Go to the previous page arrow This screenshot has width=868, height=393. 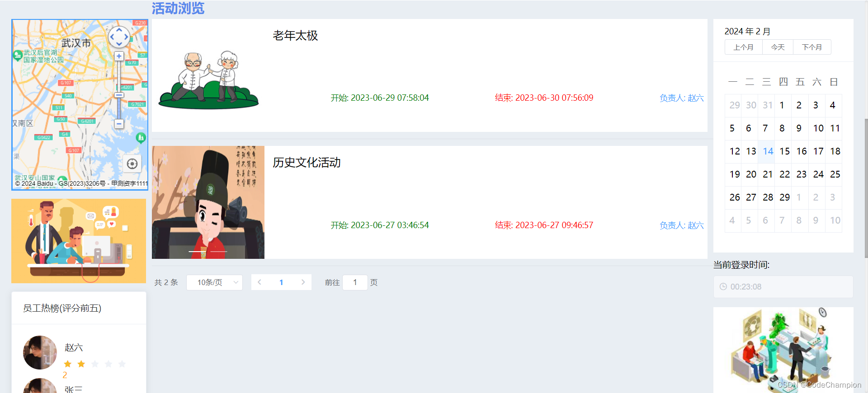pyautogui.click(x=259, y=282)
